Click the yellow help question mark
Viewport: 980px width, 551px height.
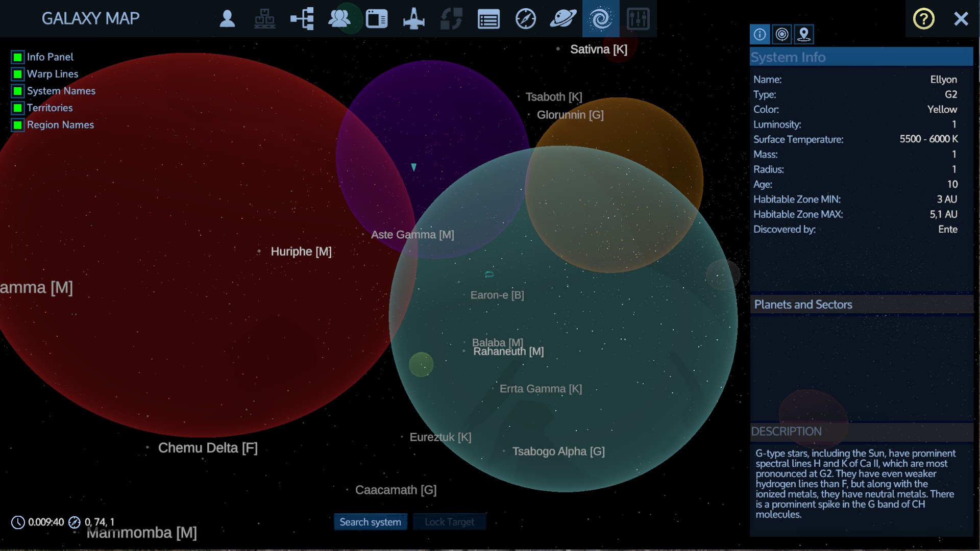pyautogui.click(x=923, y=19)
